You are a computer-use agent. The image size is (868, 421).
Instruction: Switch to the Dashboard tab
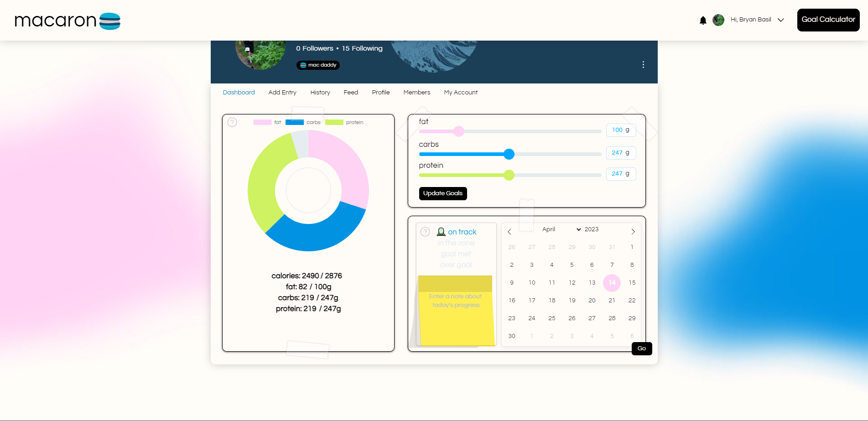pyautogui.click(x=239, y=92)
